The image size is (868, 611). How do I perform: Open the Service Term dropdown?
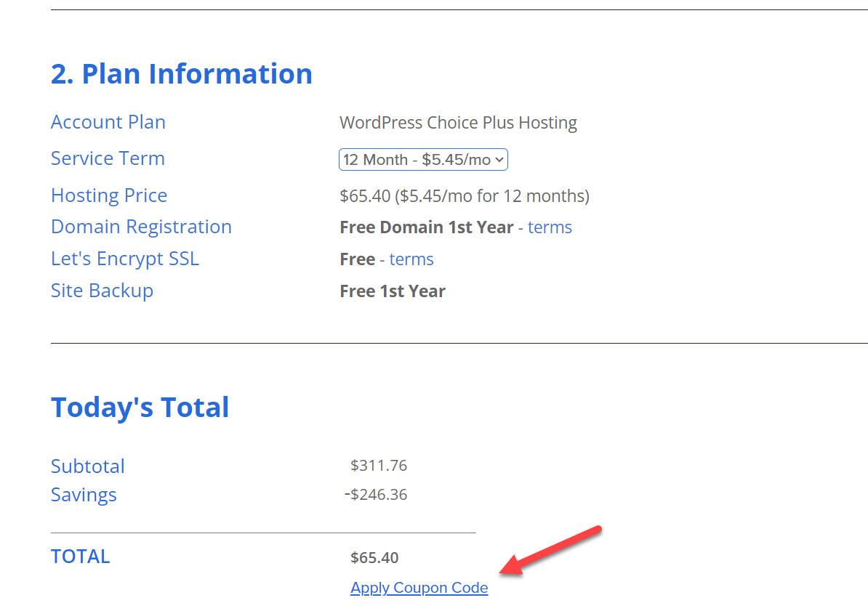[x=423, y=160]
